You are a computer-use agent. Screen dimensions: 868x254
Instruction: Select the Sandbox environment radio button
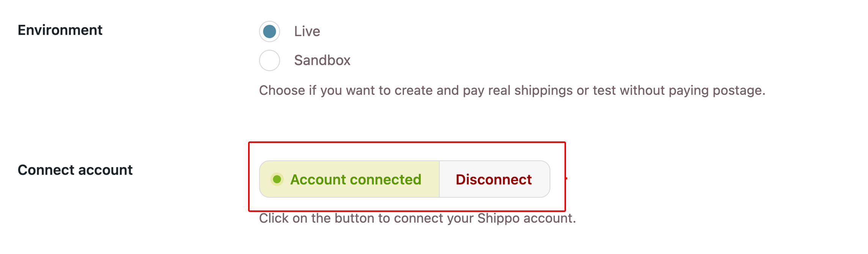pos(269,60)
